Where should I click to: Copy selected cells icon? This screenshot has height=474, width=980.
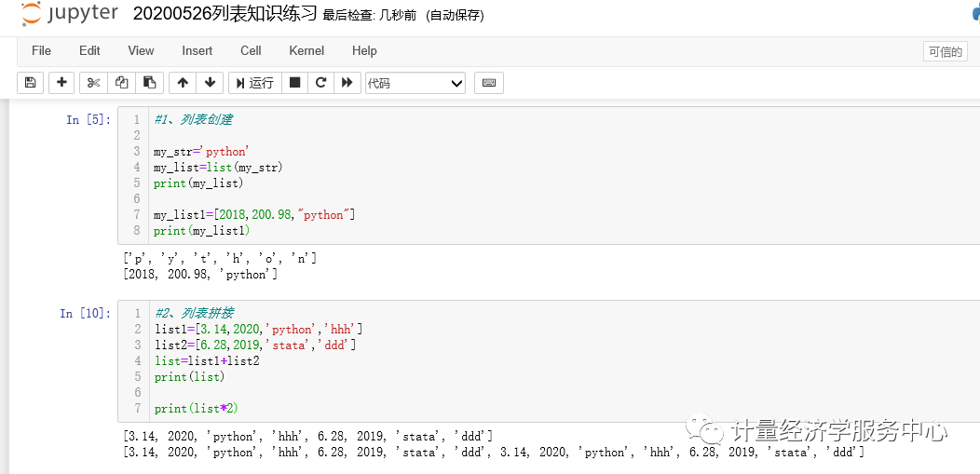tap(122, 83)
